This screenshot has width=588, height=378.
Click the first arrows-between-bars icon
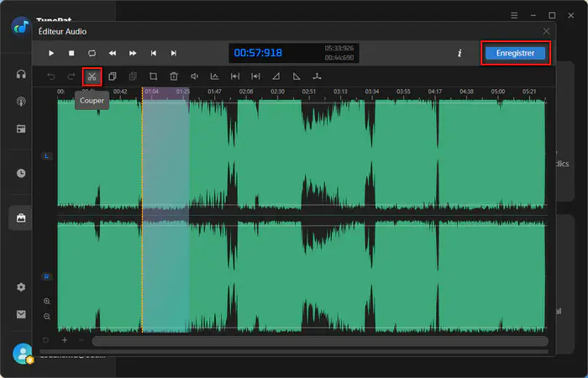click(x=235, y=76)
